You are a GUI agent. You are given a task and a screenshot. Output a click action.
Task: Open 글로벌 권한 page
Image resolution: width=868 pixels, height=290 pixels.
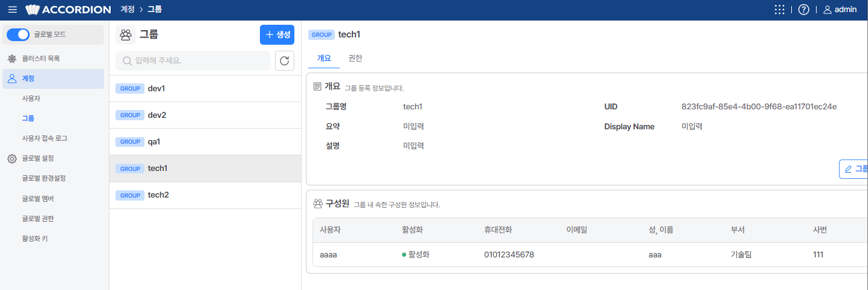point(37,218)
